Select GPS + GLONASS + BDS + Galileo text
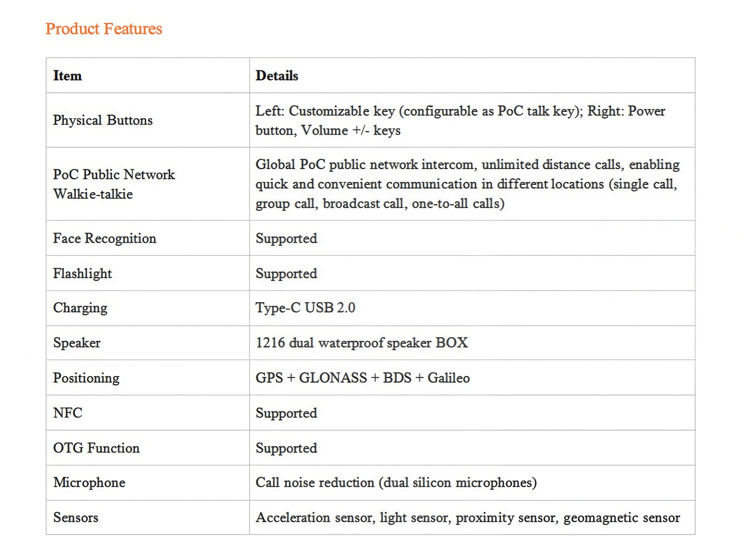Viewport: 747px width, 560px height. (363, 378)
